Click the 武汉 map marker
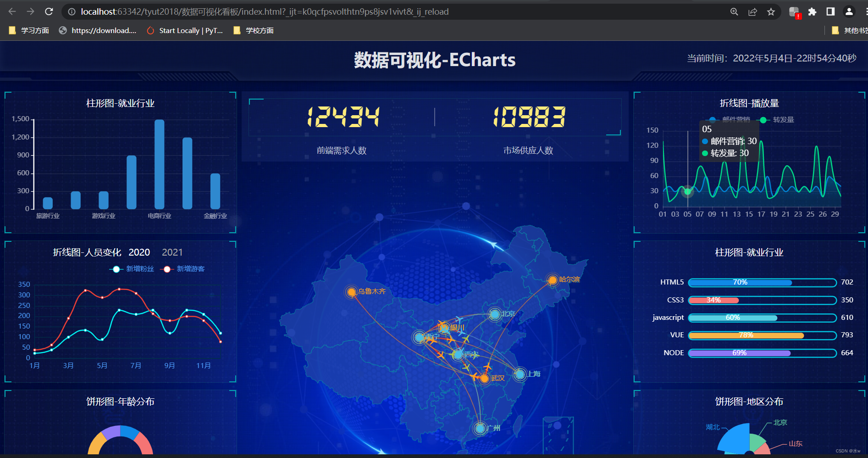This screenshot has height=458, width=868. pos(484,379)
